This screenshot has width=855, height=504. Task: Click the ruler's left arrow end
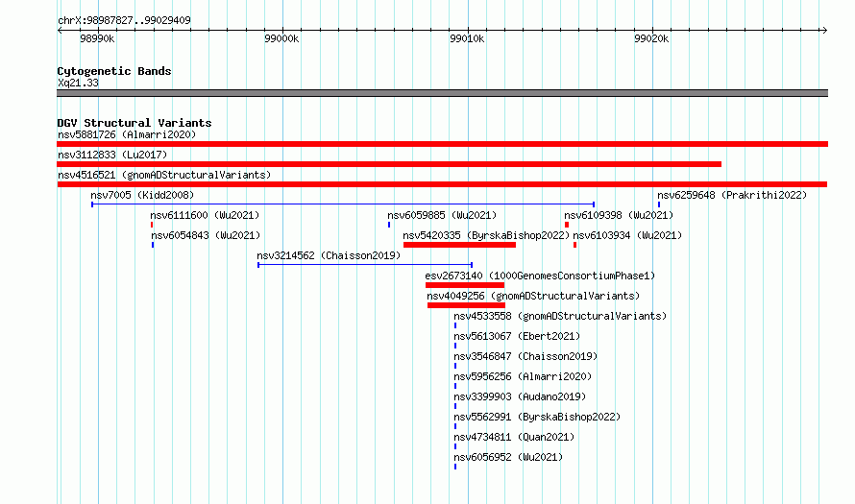point(60,31)
